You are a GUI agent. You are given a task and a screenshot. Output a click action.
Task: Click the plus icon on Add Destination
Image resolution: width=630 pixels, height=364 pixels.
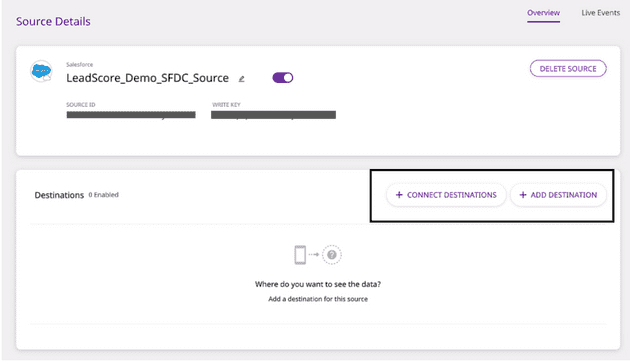point(523,195)
